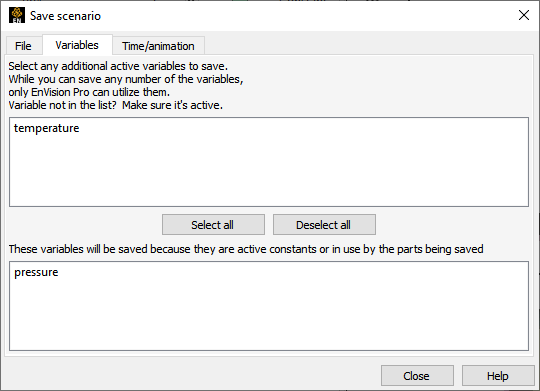The width and height of the screenshot is (540, 391).
Task: Select the temperature variable in the list
Action: pos(46,128)
